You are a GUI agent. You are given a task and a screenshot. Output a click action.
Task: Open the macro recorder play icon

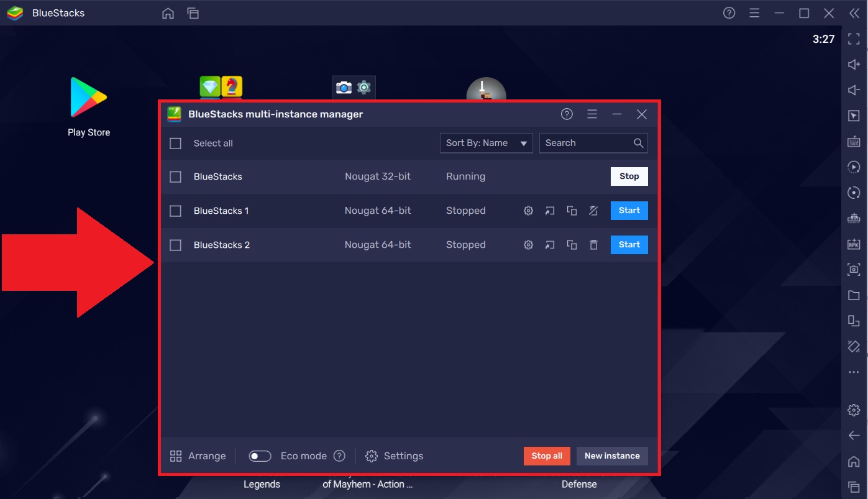(x=854, y=167)
